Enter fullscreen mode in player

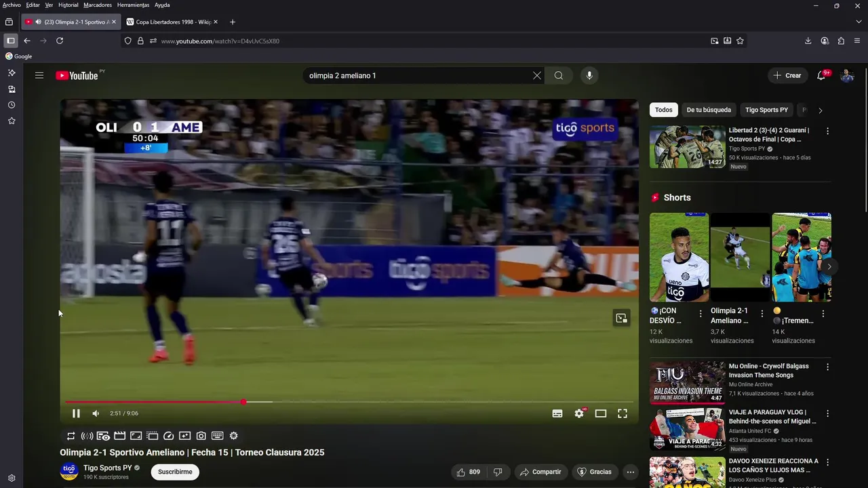click(x=623, y=413)
